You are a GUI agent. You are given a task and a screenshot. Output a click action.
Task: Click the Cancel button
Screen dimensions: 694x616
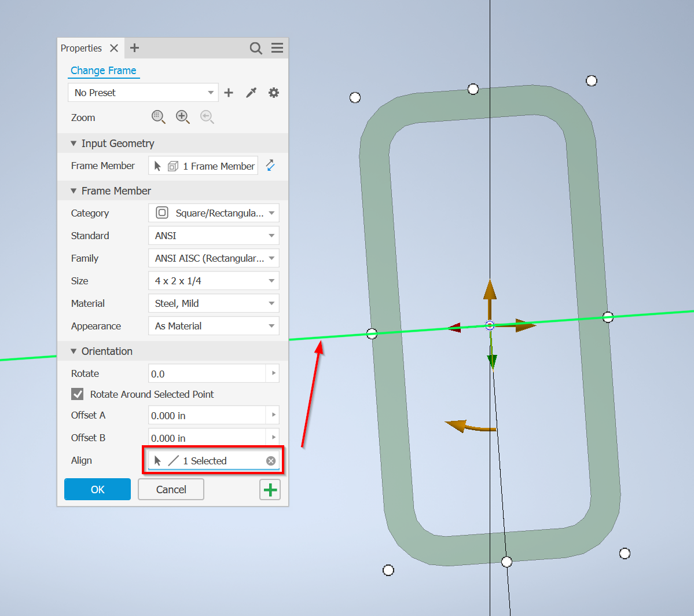171,489
